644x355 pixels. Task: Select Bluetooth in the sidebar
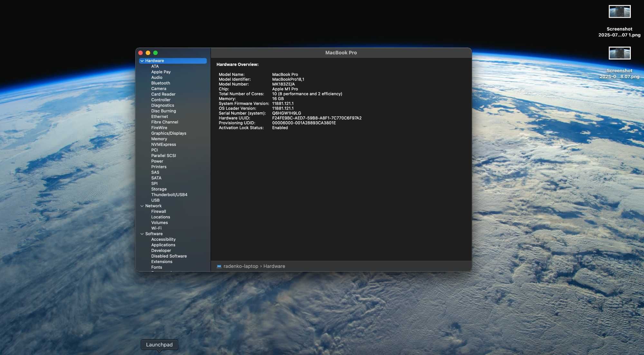(161, 83)
